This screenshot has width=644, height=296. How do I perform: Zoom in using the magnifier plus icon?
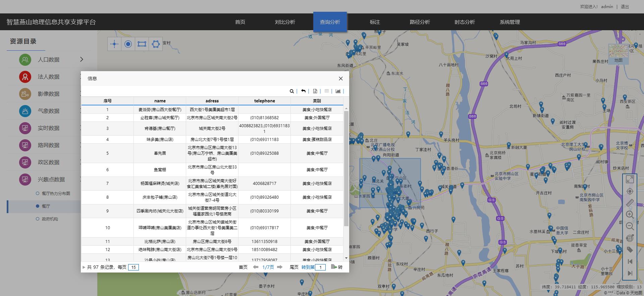[630, 215]
